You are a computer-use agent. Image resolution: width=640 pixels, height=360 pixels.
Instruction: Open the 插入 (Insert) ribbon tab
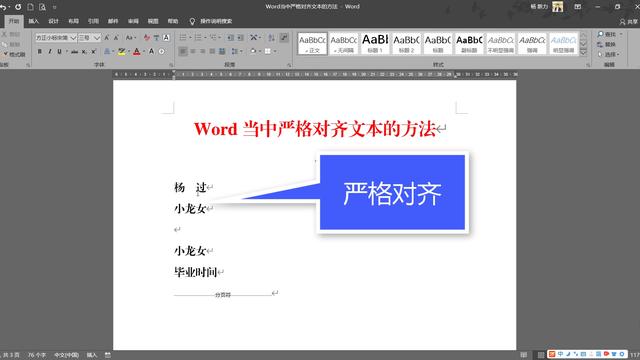33,21
